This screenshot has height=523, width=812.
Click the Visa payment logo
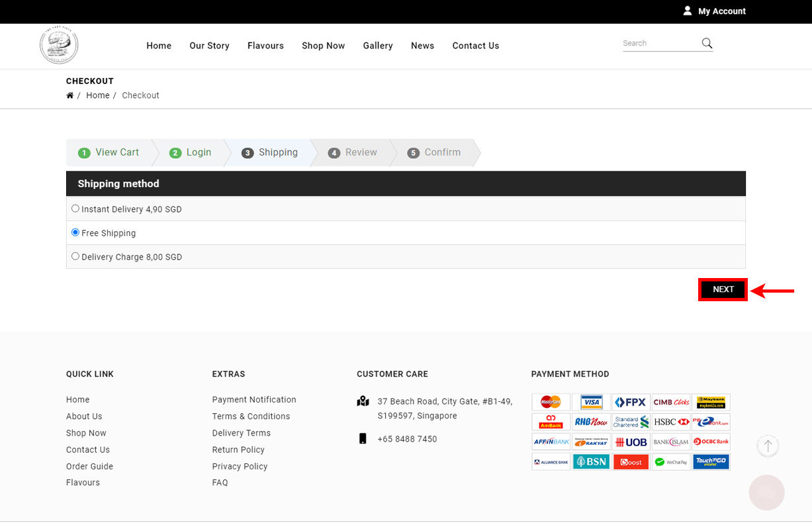591,402
